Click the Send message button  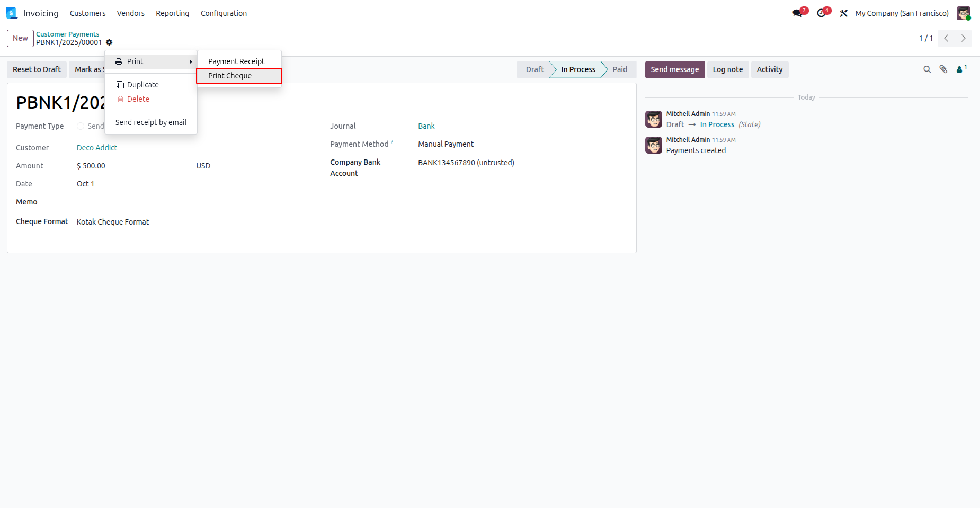pyautogui.click(x=674, y=69)
